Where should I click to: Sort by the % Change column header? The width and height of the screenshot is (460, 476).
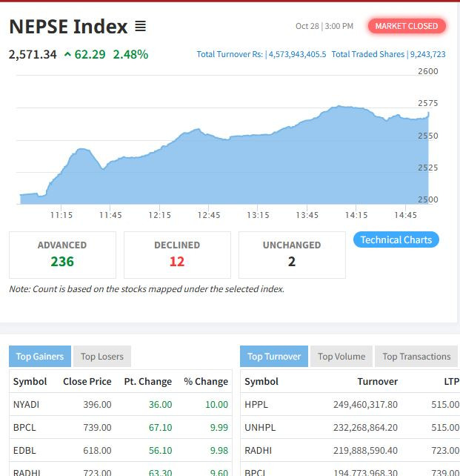(x=206, y=381)
